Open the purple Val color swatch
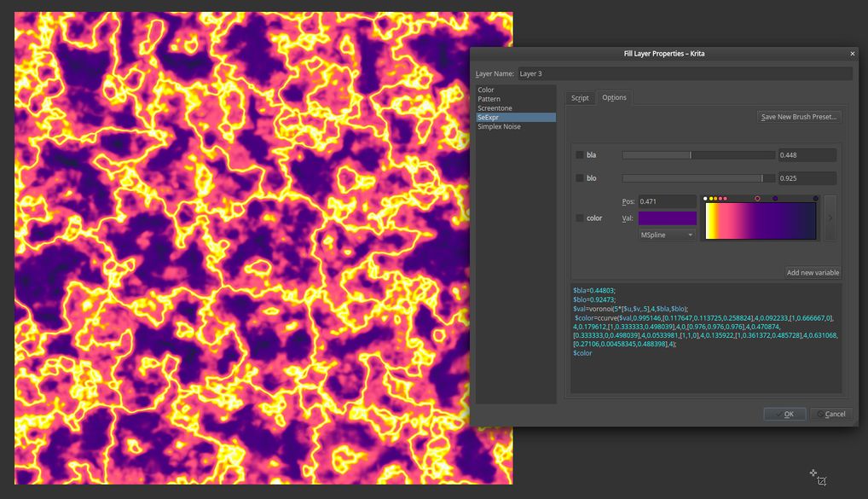This screenshot has height=499, width=868. [x=667, y=218]
